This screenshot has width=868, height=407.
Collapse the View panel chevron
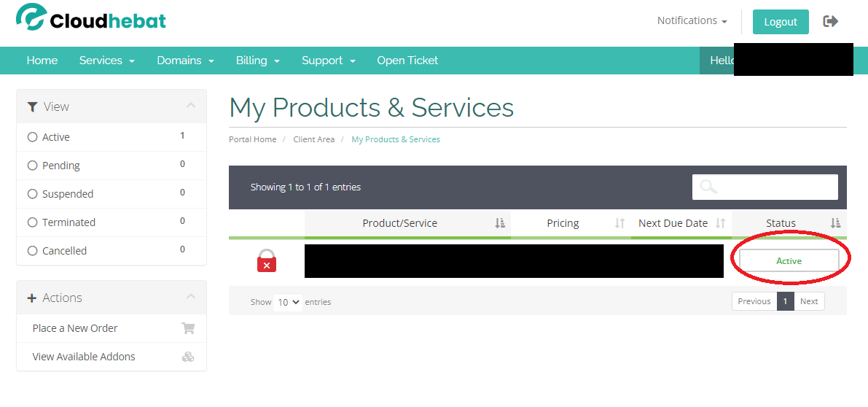coord(191,105)
